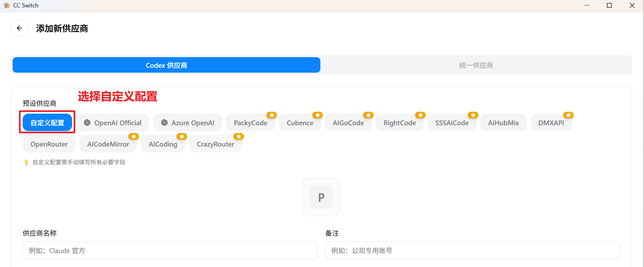Choose the Azure OpenAI preset
Image resolution: width=644 pixels, height=267 pixels.
[x=188, y=122]
